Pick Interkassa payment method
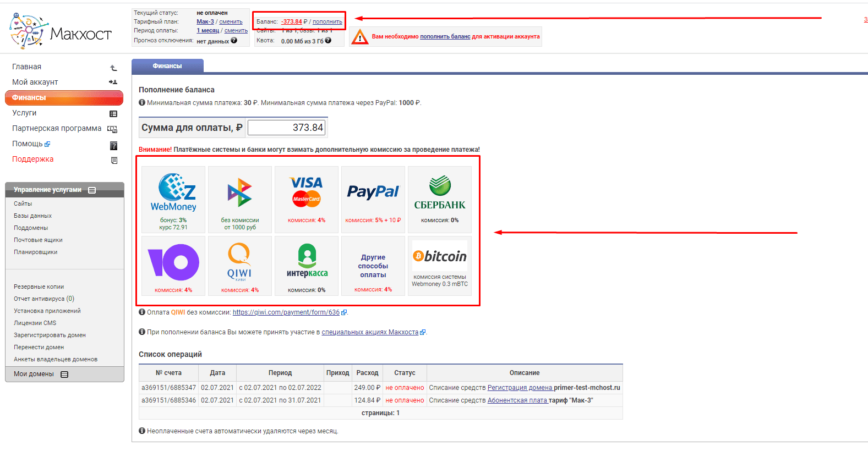This screenshot has height=457, width=868. coord(307,262)
